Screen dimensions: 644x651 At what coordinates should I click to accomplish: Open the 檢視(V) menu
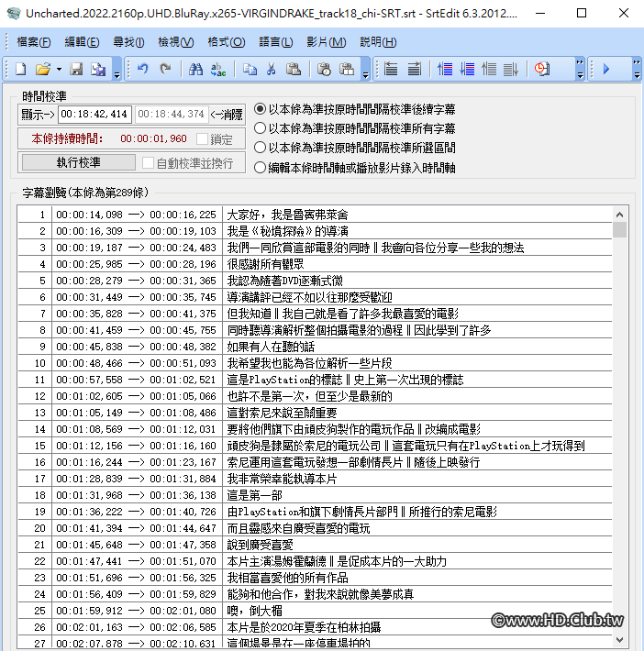tap(176, 42)
